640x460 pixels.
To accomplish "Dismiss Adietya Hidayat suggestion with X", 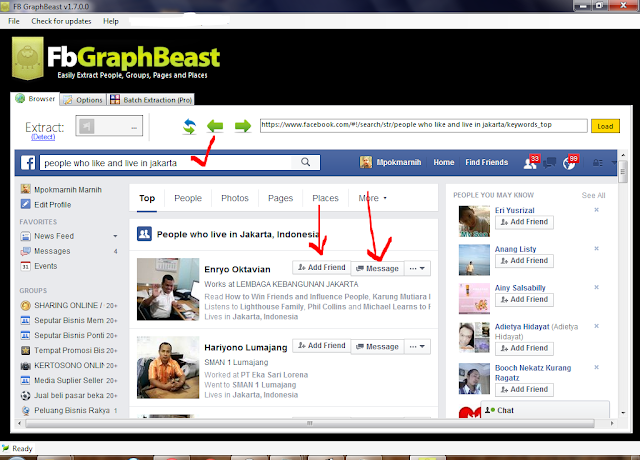I will tap(596, 326).
